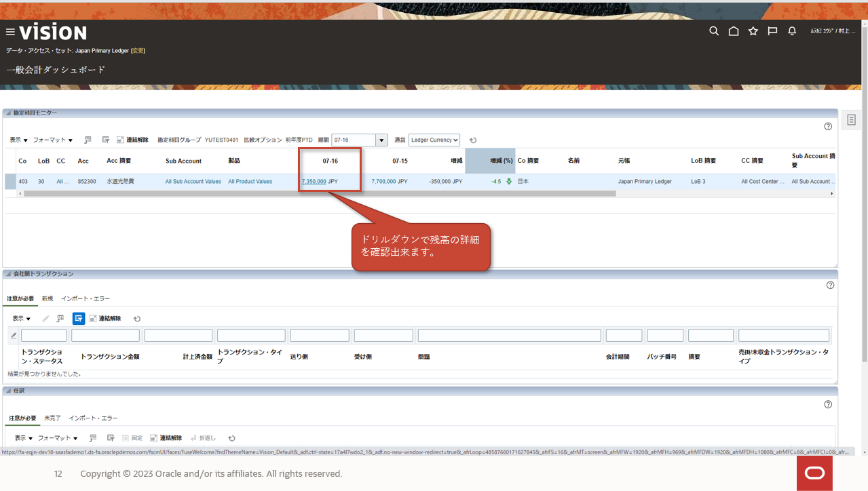
Task: Click 連結解除 in 勘定科目モニター toolbar
Action: click(x=132, y=140)
